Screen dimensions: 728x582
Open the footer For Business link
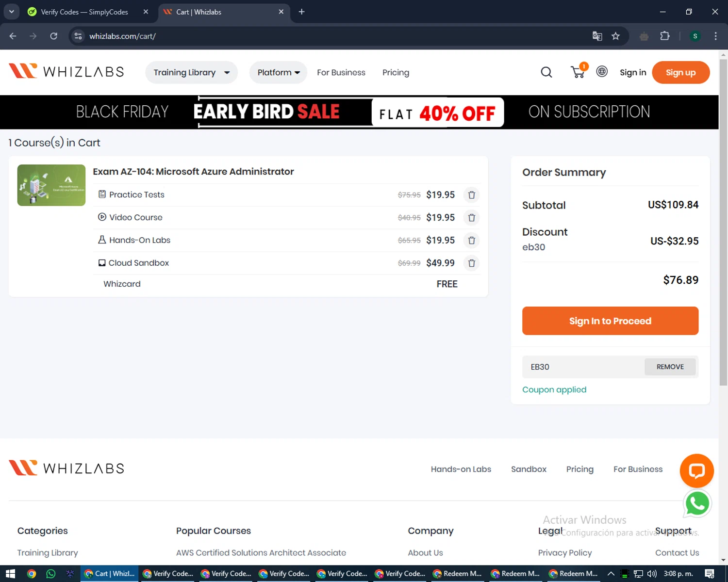click(x=638, y=469)
